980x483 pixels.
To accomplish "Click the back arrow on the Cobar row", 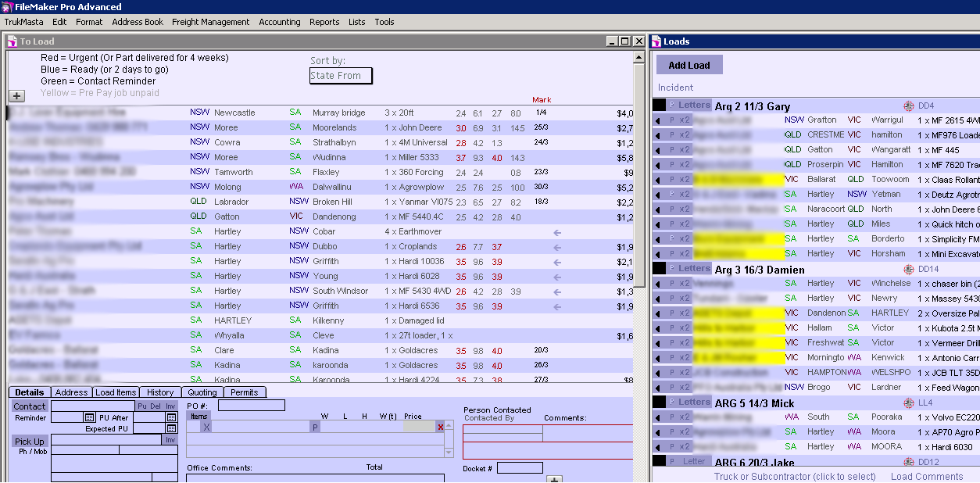I will click(x=557, y=232).
